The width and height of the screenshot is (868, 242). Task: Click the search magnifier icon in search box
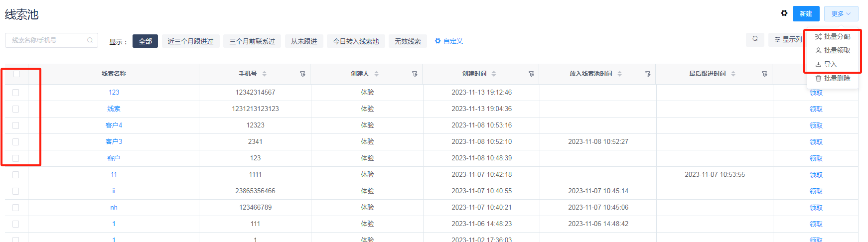tap(90, 40)
